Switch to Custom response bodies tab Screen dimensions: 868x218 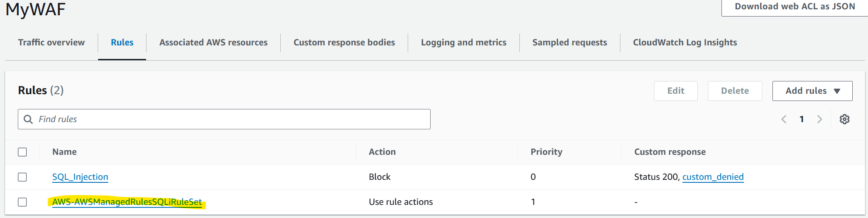(x=344, y=42)
